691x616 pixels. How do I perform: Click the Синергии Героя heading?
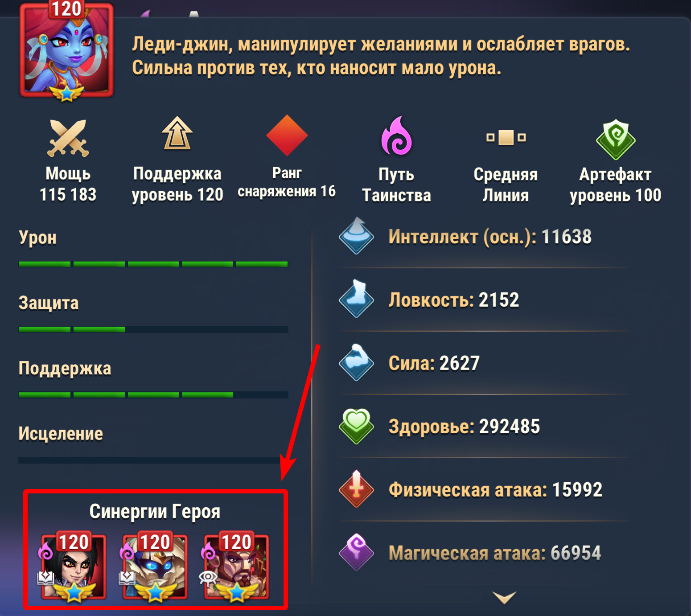[155, 512]
